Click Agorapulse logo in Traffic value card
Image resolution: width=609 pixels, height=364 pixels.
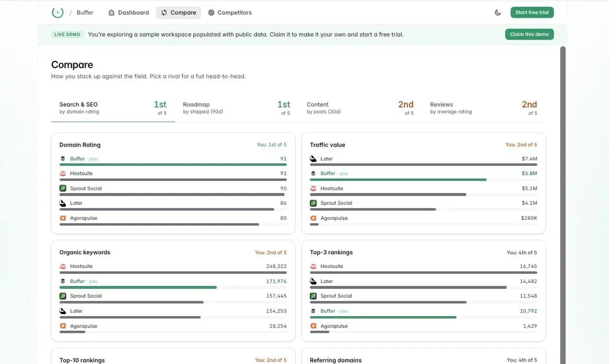tap(313, 218)
